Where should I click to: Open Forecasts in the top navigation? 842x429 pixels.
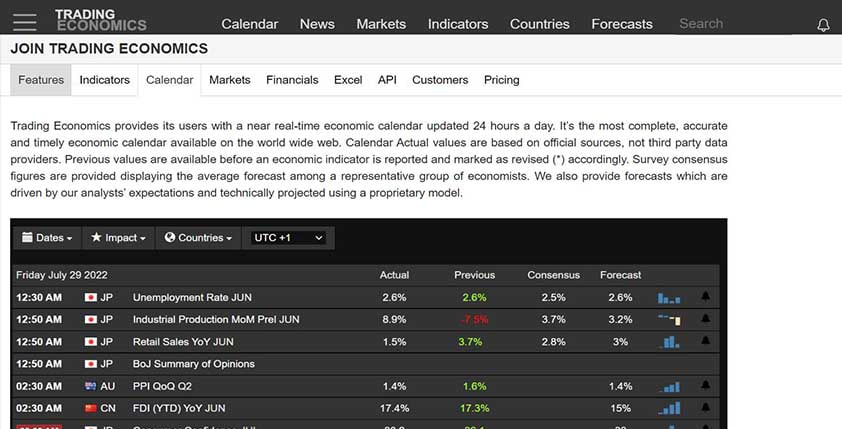(622, 24)
